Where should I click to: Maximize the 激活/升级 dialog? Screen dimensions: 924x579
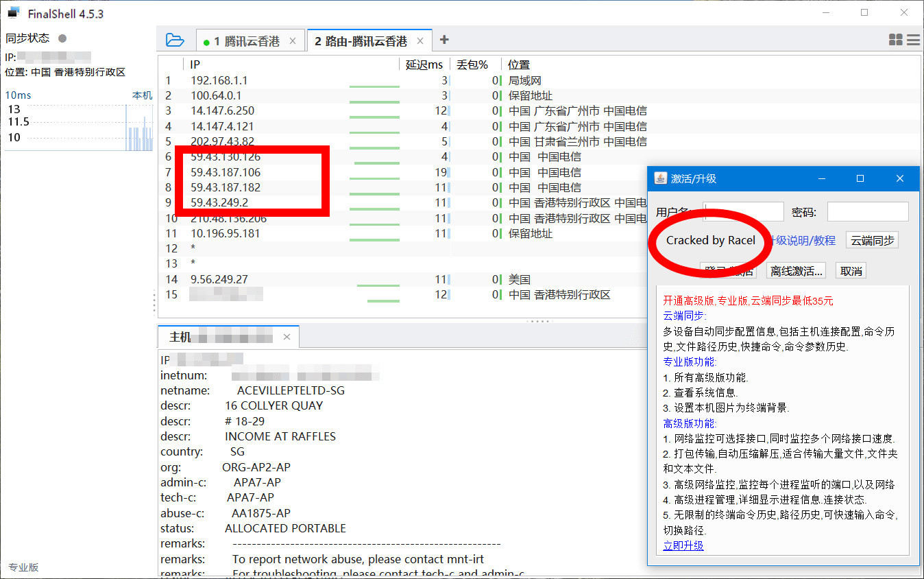(x=860, y=178)
